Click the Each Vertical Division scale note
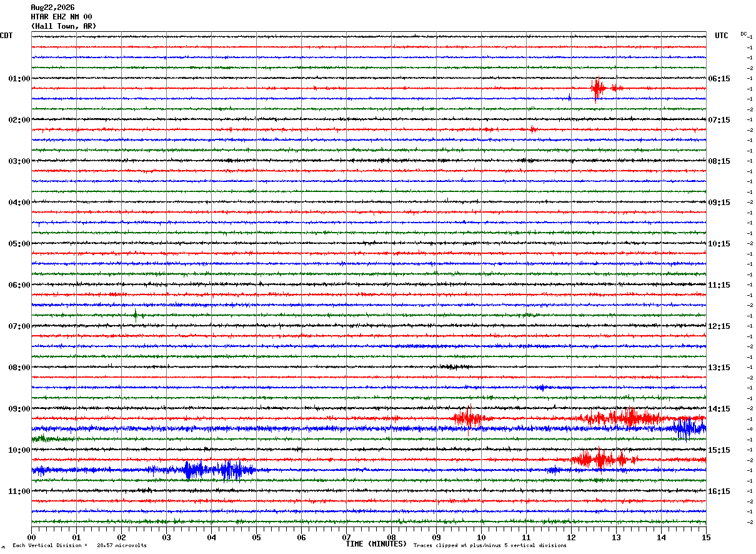 (79, 545)
